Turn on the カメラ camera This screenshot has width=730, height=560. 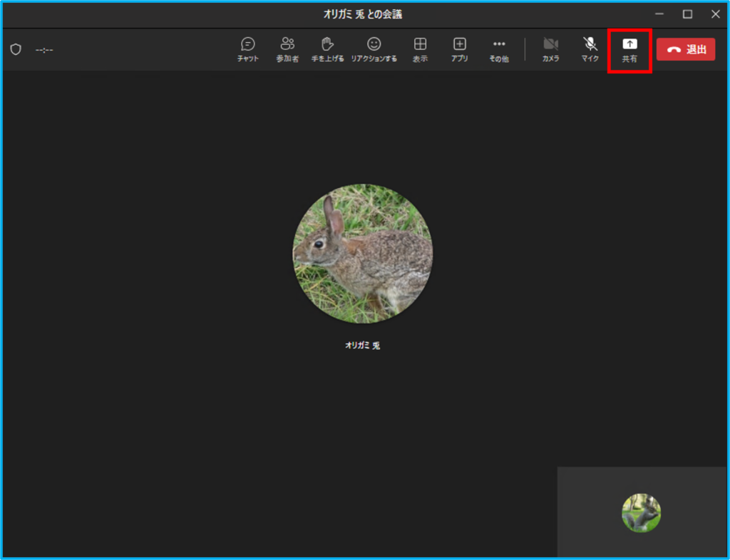pyautogui.click(x=550, y=50)
